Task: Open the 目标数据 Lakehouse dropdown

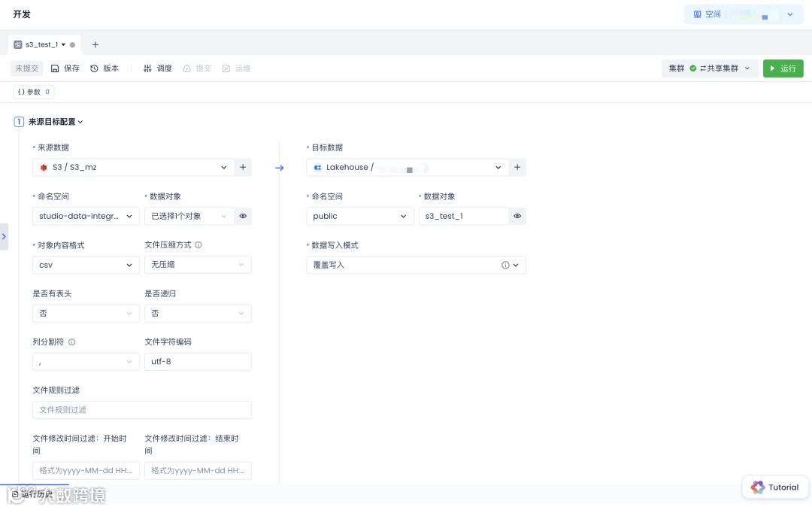Action: (x=407, y=168)
